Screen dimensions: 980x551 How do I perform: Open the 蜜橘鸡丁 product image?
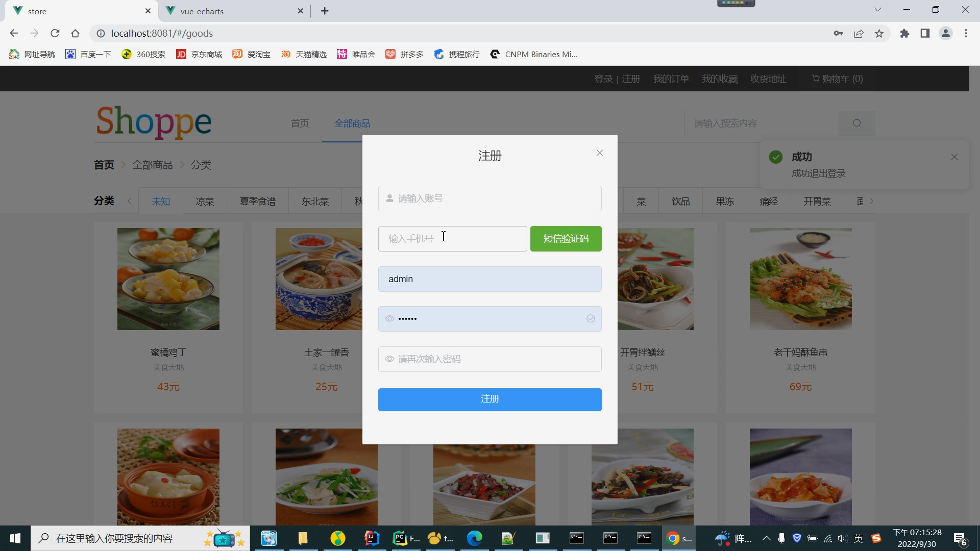pos(168,279)
